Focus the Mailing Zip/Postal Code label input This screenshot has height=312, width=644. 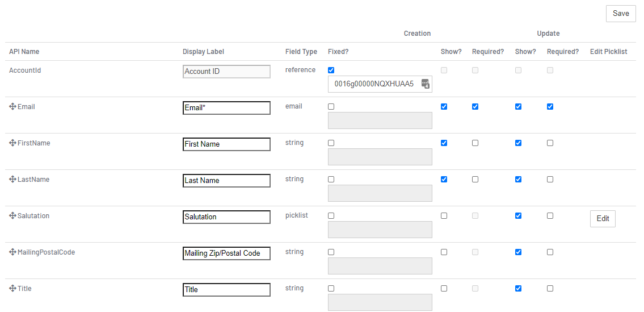click(x=227, y=253)
